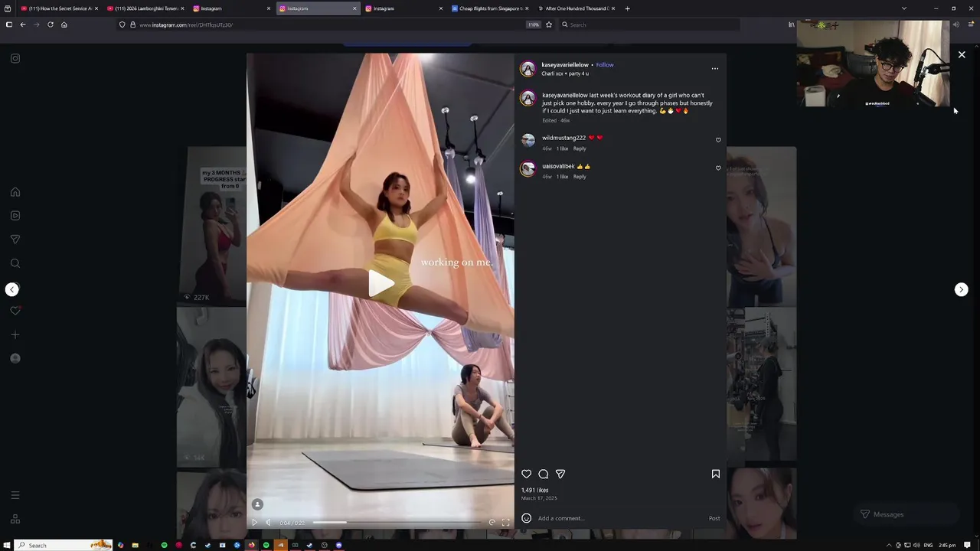Image resolution: width=980 pixels, height=551 pixels.
Task: Open Reels from the Instagram sidebar
Action: tap(15, 216)
